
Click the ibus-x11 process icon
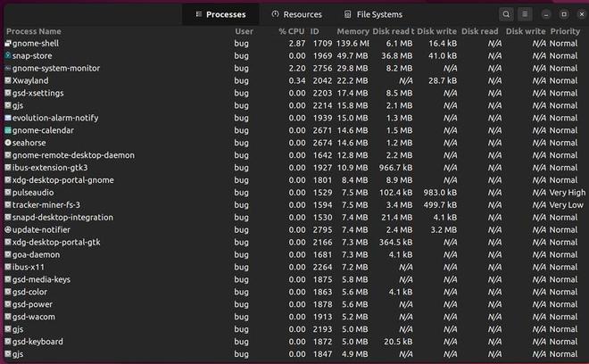click(x=8, y=267)
